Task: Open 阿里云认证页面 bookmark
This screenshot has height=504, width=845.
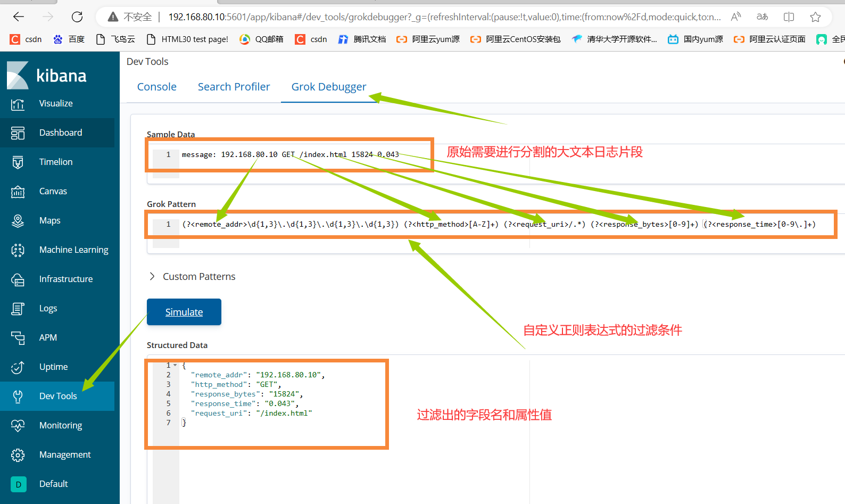Action: coord(769,39)
